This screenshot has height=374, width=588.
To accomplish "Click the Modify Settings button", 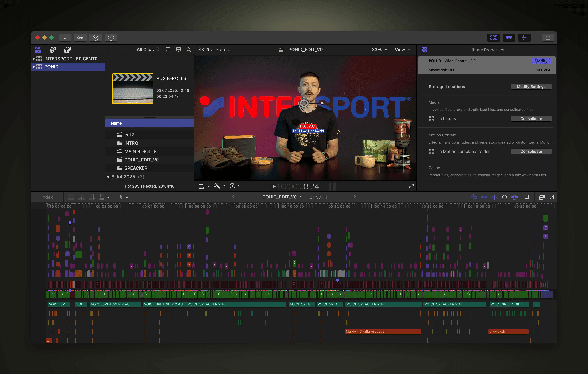I will (x=531, y=87).
